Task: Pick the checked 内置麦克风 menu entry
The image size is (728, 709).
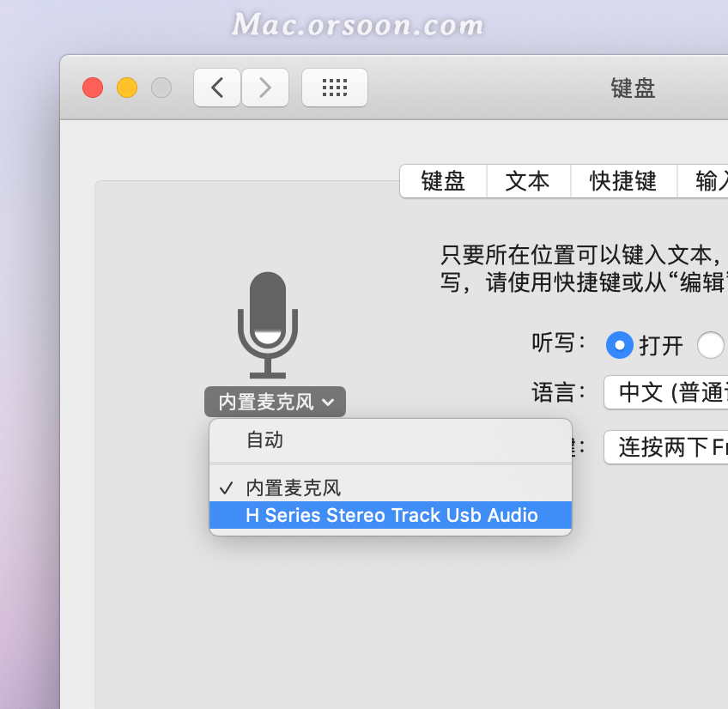Action: point(293,488)
